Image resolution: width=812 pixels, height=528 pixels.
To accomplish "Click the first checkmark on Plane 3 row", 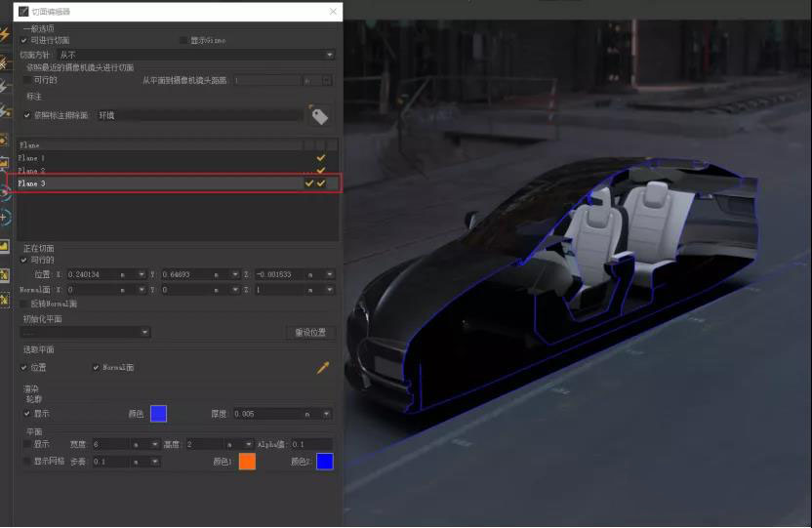I will pyautogui.click(x=309, y=183).
